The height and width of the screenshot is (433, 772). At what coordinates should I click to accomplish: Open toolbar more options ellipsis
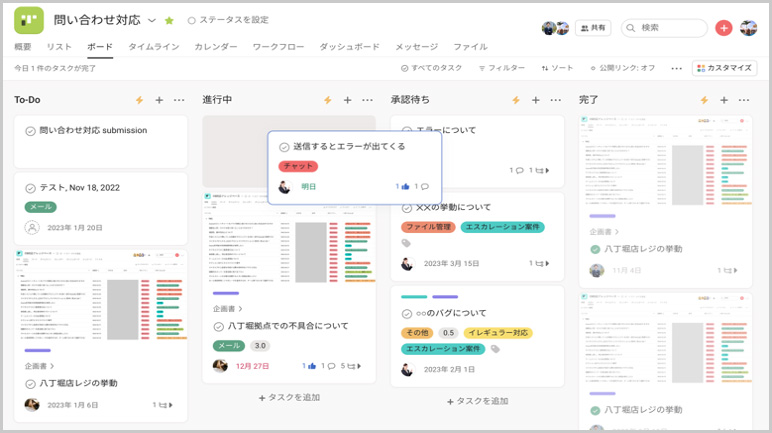pos(676,68)
